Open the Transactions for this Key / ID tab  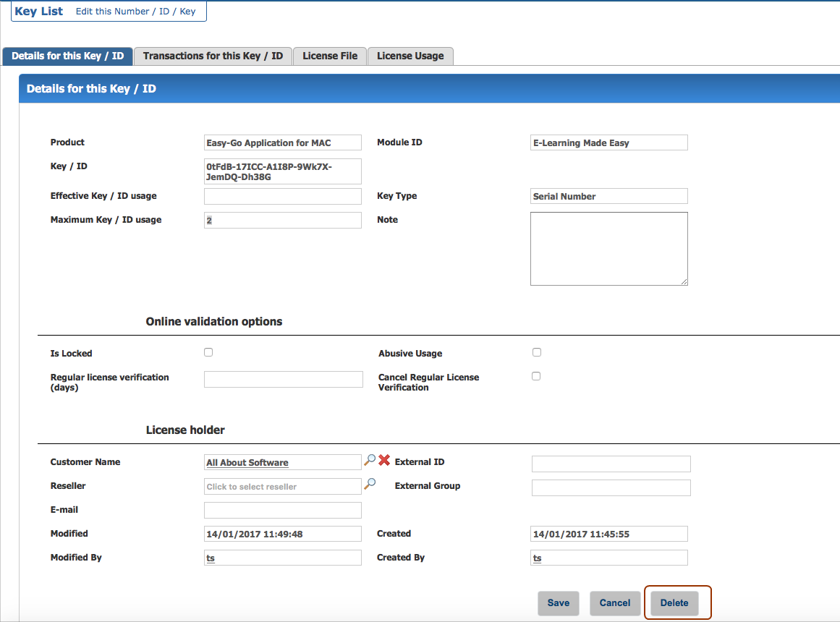pyautogui.click(x=213, y=56)
